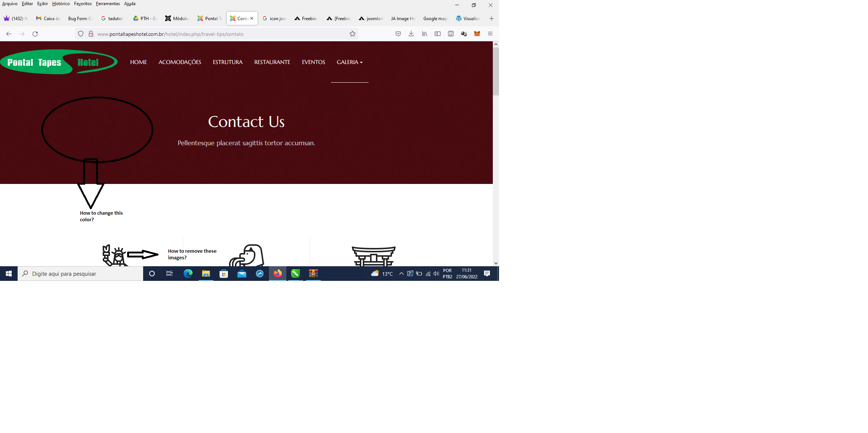This screenshot has height=433, width=868.
Task: Open the RESTAURANTE navigation link
Action: [x=272, y=62]
